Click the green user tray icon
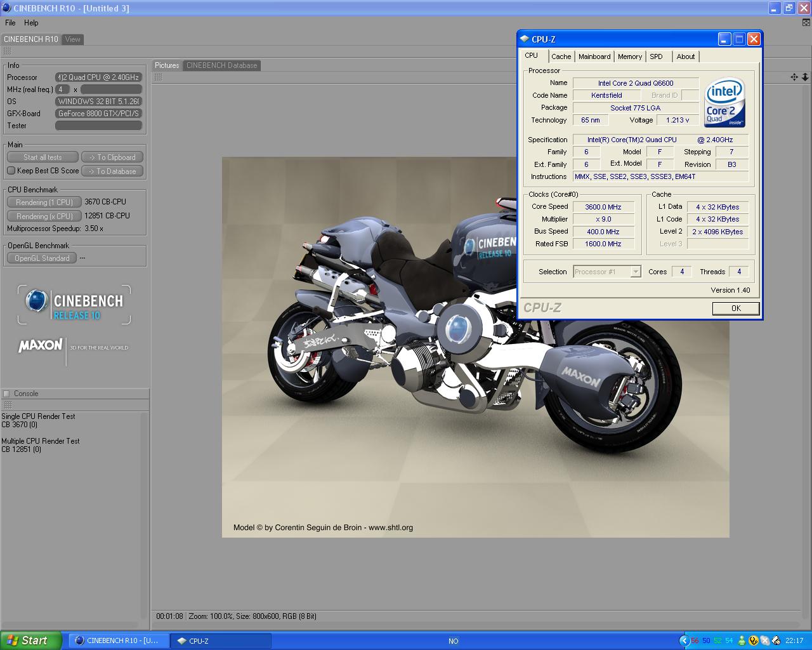Image resolution: width=812 pixels, height=650 pixels. coord(741,640)
